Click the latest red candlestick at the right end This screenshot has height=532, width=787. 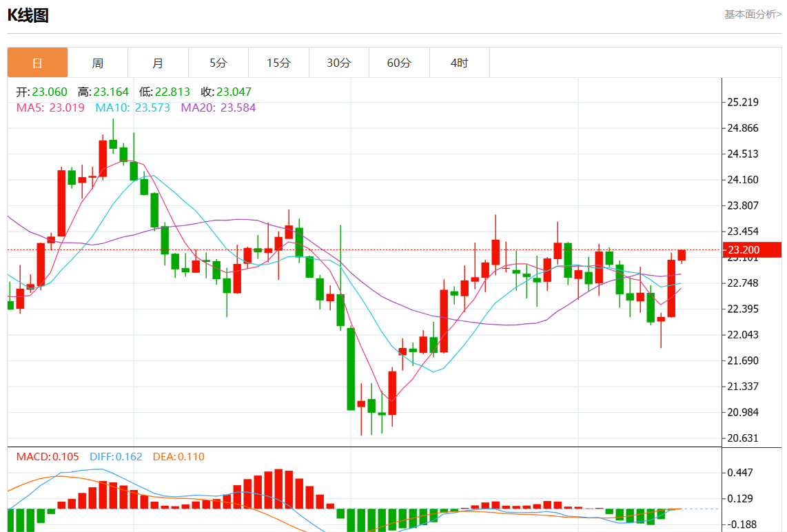[x=682, y=256]
